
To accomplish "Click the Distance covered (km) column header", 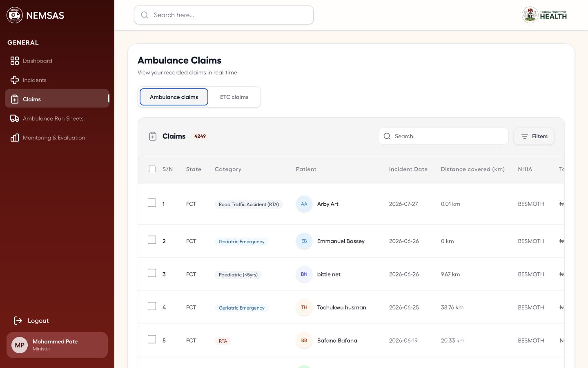I will click(x=473, y=169).
